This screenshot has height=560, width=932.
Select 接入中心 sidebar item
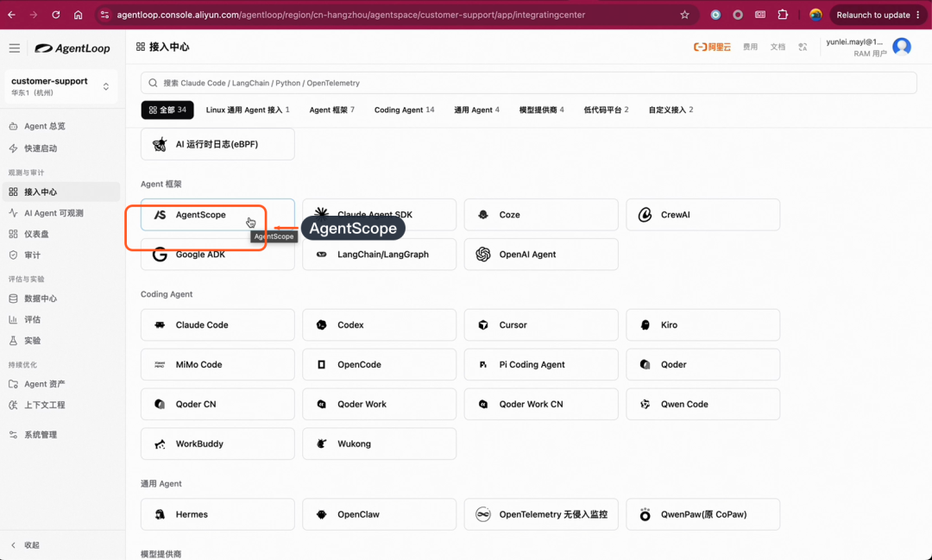62,192
